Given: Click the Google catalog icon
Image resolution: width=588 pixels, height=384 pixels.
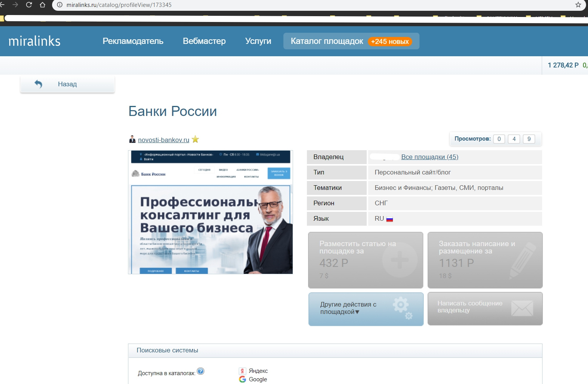Looking at the screenshot, I should (242, 379).
